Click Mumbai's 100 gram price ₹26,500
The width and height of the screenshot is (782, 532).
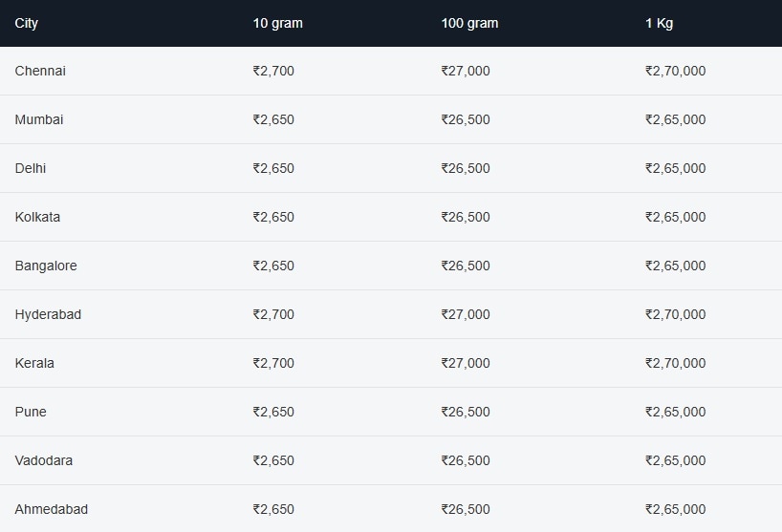466,119
